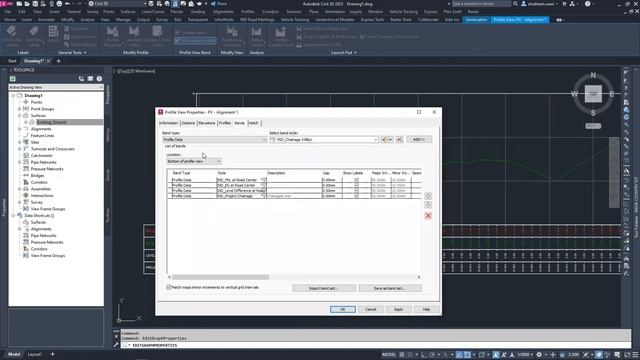Click the workspace gear icon in status bar

pyautogui.click(x=539, y=355)
